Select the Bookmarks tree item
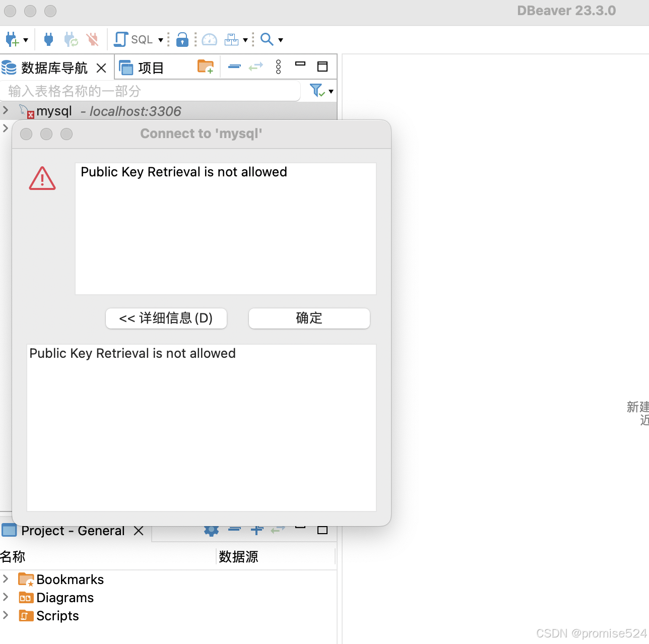649x644 pixels. pos(70,579)
